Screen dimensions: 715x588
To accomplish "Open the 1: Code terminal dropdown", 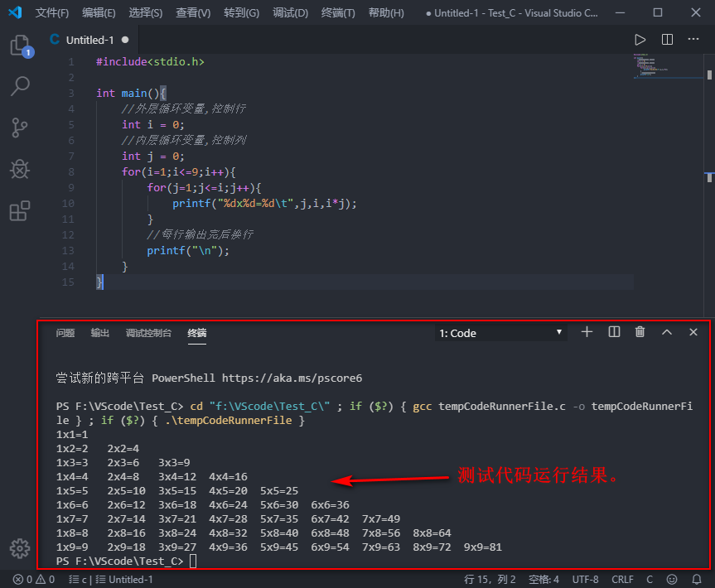I will (500, 331).
